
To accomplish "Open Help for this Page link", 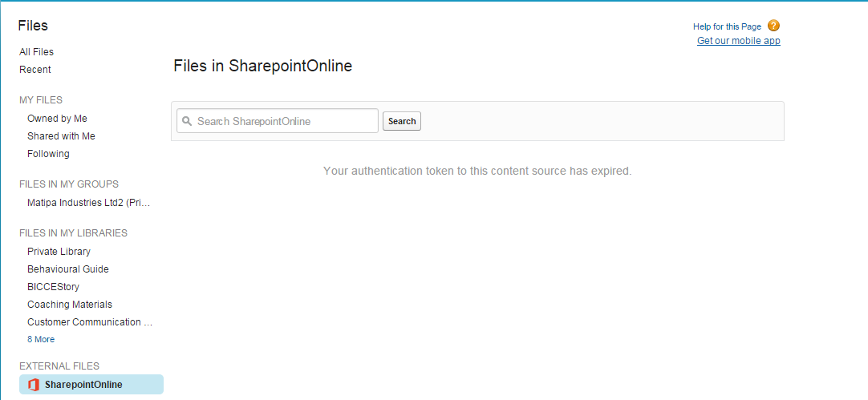I will [727, 26].
